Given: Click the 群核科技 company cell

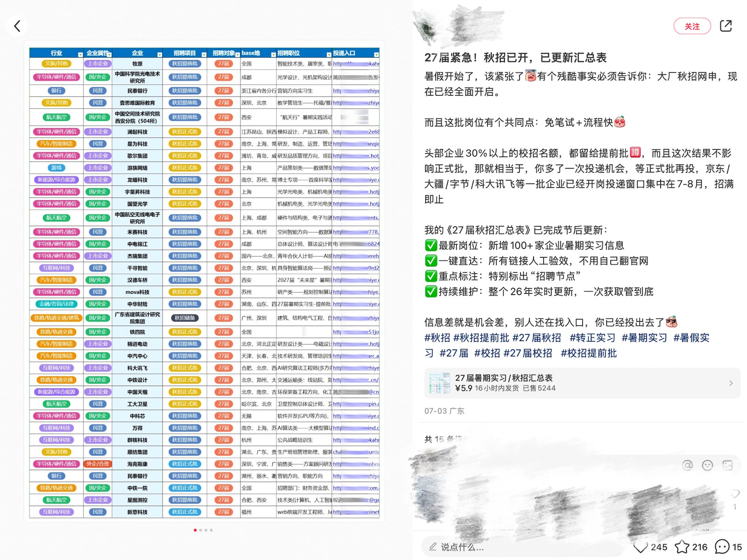Looking at the screenshot, I should (137, 440).
